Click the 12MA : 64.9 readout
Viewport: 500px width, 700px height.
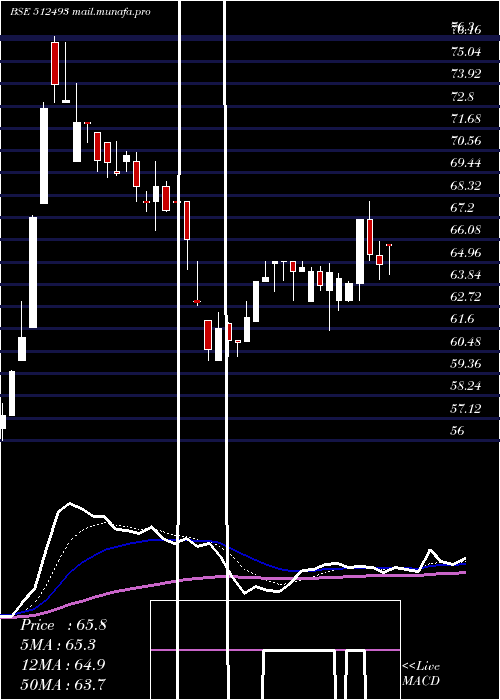(x=63, y=664)
